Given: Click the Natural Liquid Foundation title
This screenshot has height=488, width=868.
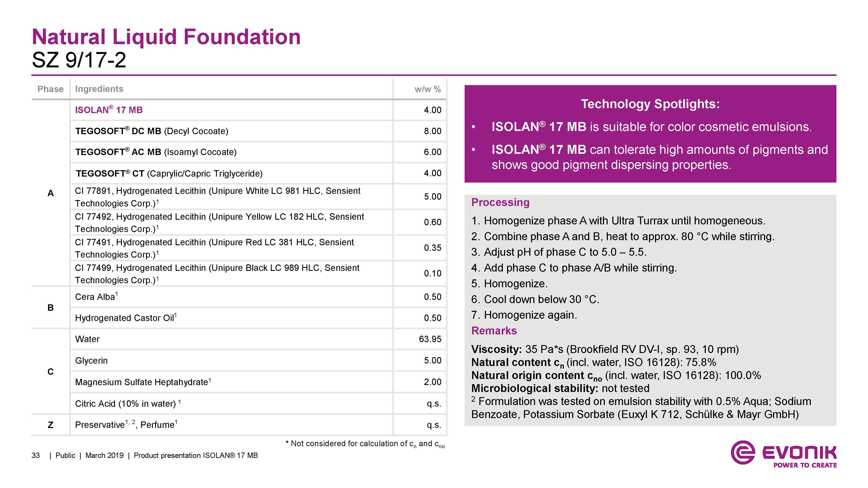Looking at the screenshot, I should click(166, 37).
